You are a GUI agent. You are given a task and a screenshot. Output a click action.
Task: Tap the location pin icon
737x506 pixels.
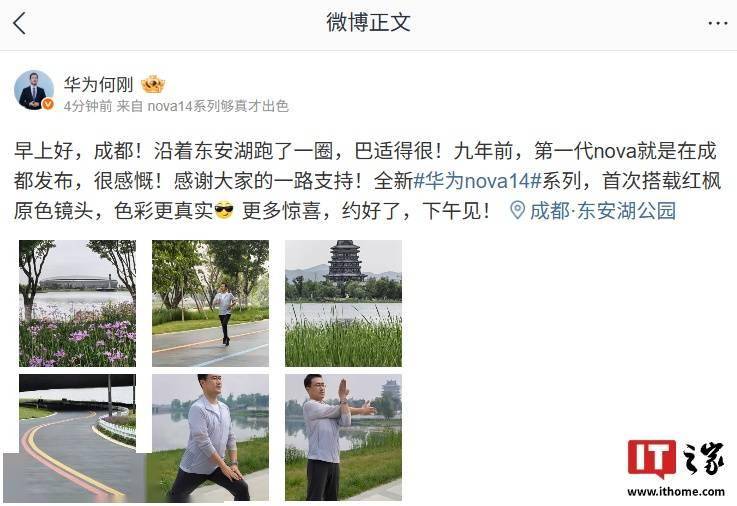[517, 210]
